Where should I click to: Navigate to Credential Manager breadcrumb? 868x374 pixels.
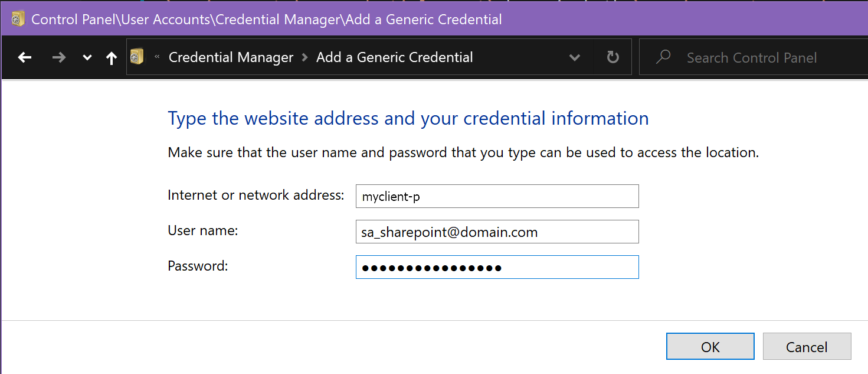pyautogui.click(x=231, y=57)
